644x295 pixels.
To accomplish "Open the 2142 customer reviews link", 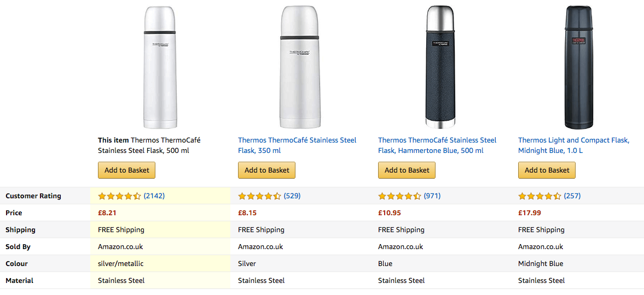I will click(154, 196).
